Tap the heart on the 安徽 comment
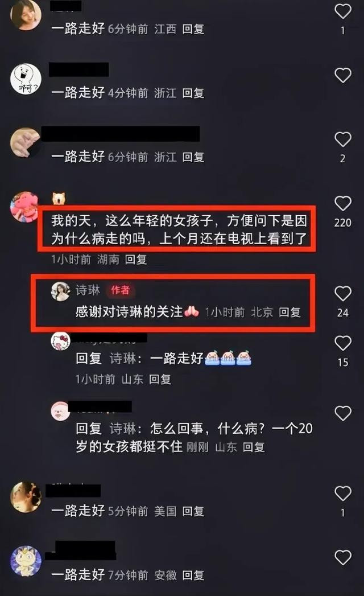The image size is (364, 596). click(x=343, y=558)
